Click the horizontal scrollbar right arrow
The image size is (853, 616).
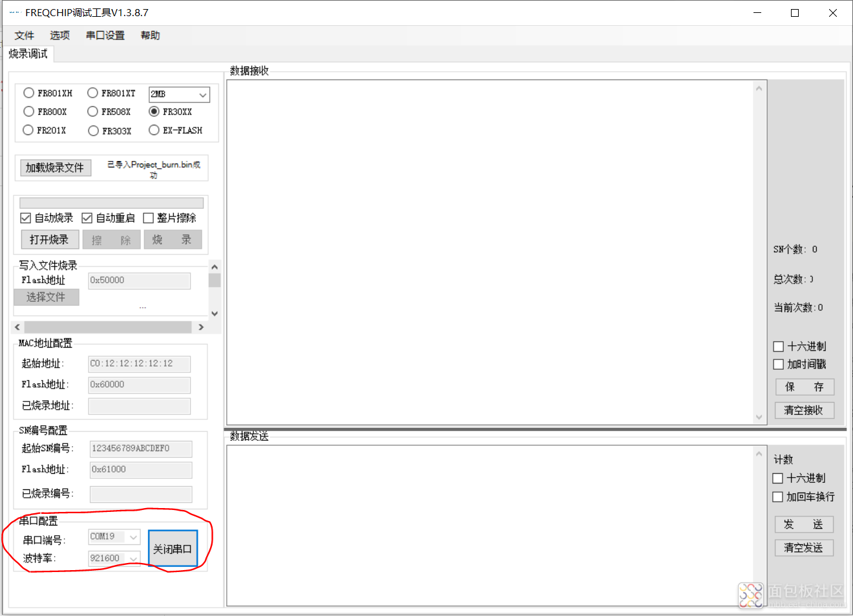[x=201, y=327]
